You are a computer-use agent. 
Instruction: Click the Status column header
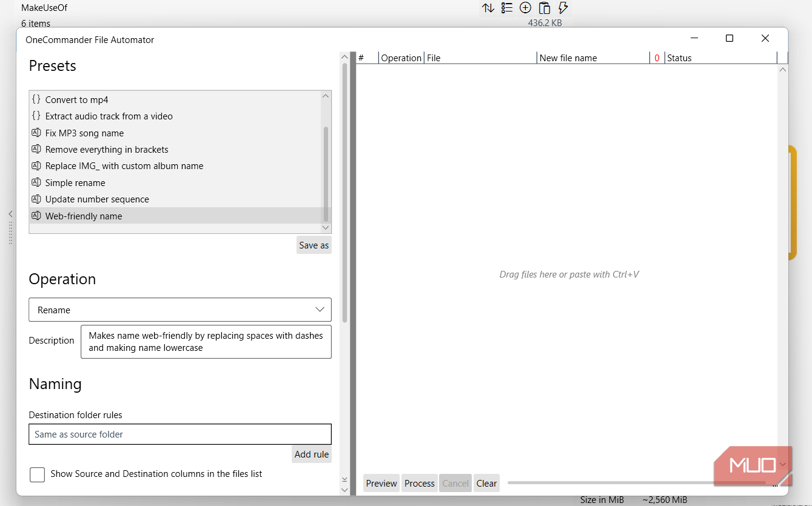pyautogui.click(x=720, y=58)
